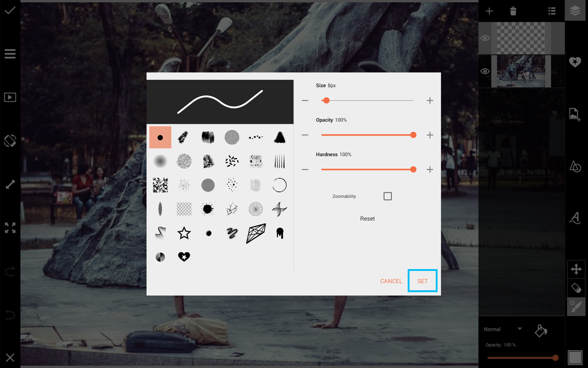Open the gray color swatch
Viewport: 588px width, 368px height.
[x=575, y=357]
